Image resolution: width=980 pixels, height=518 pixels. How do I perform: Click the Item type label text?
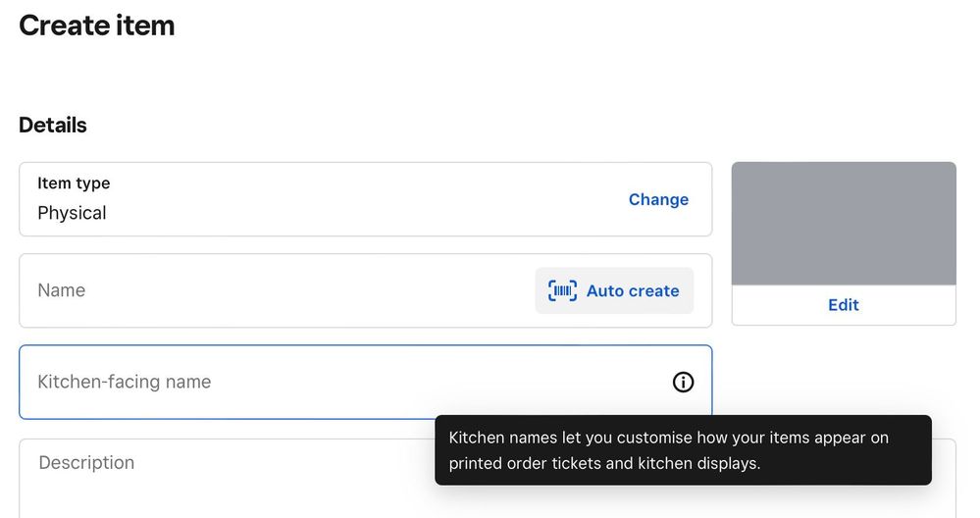click(74, 183)
